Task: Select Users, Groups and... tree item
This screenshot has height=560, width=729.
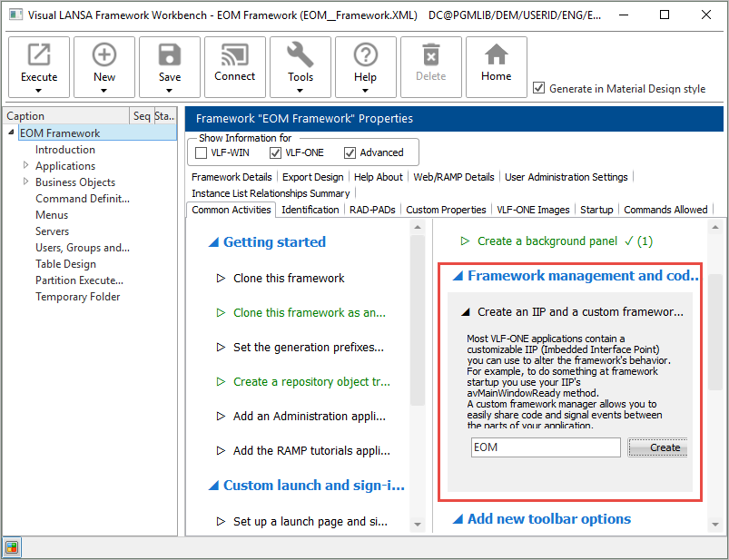Action: tap(83, 248)
